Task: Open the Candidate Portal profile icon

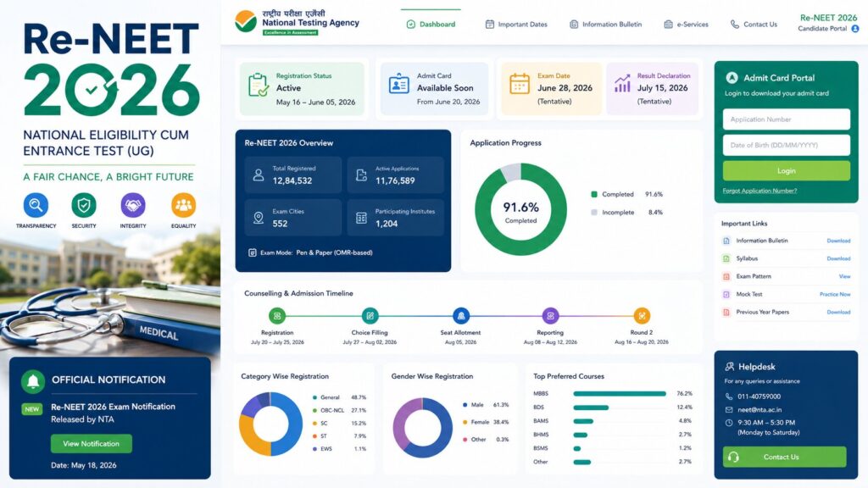Action: click(x=855, y=29)
